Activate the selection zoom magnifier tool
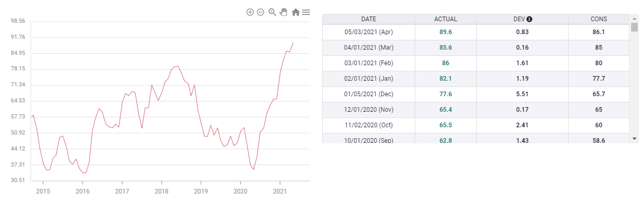 coord(272,12)
